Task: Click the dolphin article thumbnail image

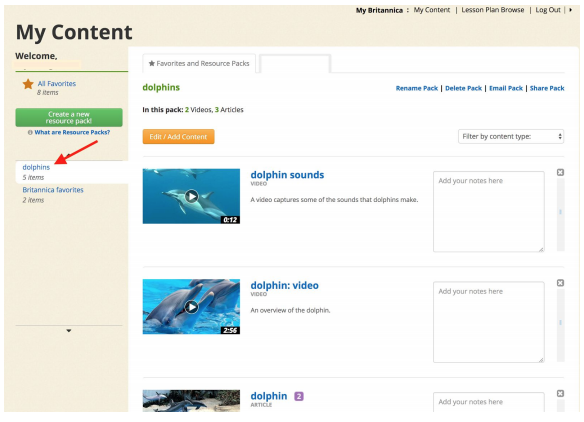Action: [x=191, y=401]
